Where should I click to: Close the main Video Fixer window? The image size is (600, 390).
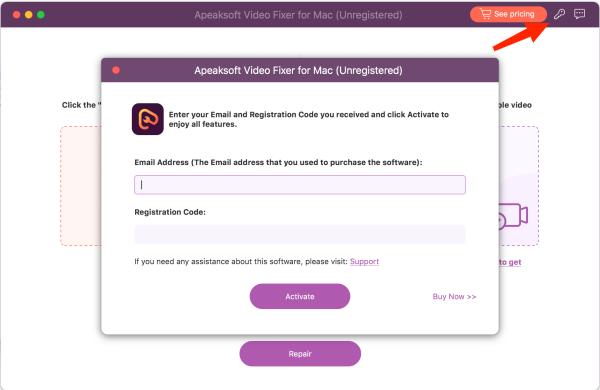pyautogui.click(x=16, y=15)
